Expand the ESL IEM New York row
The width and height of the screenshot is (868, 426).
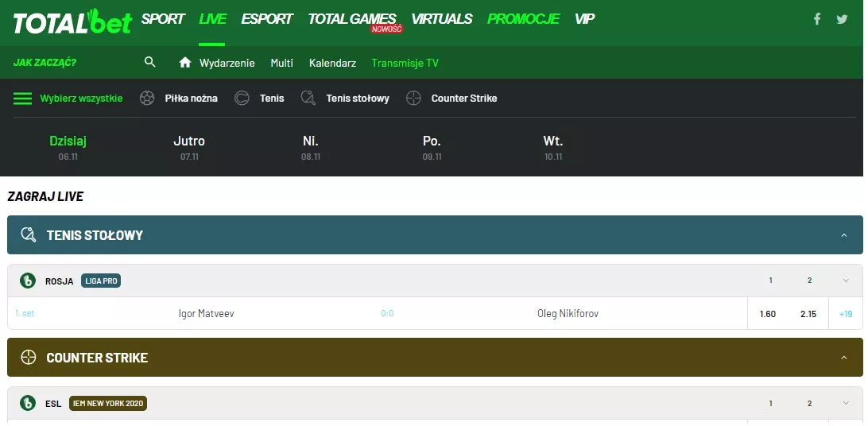click(x=845, y=403)
